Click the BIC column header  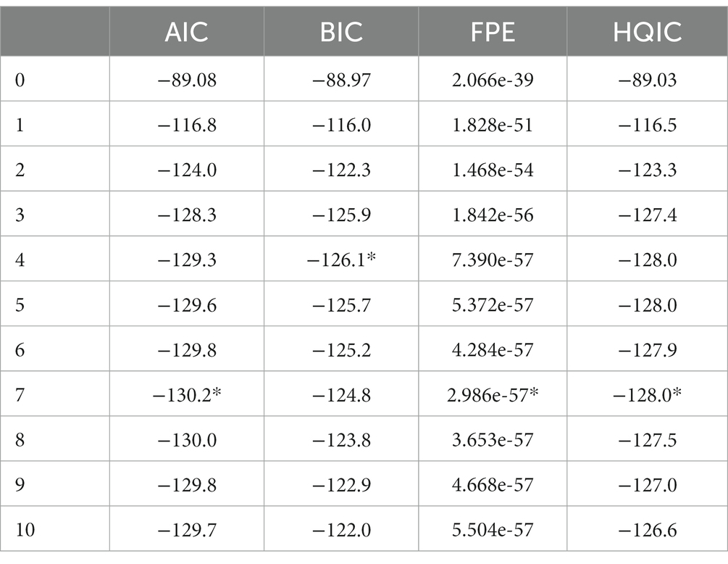pyautogui.click(x=341, y=32)
